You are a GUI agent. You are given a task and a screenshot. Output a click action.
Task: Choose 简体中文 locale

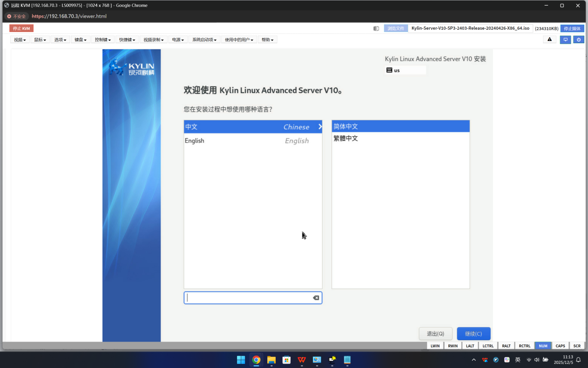(401, 126)
